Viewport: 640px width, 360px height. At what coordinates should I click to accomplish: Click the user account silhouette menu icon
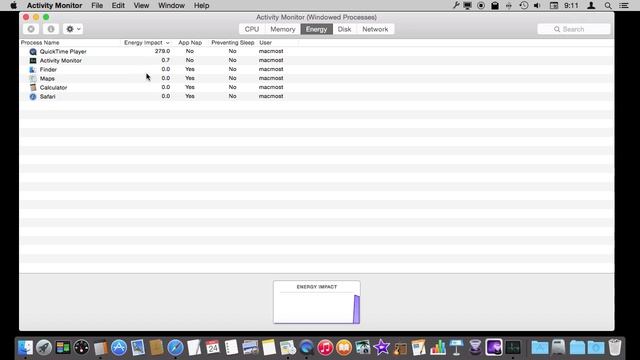591,5
